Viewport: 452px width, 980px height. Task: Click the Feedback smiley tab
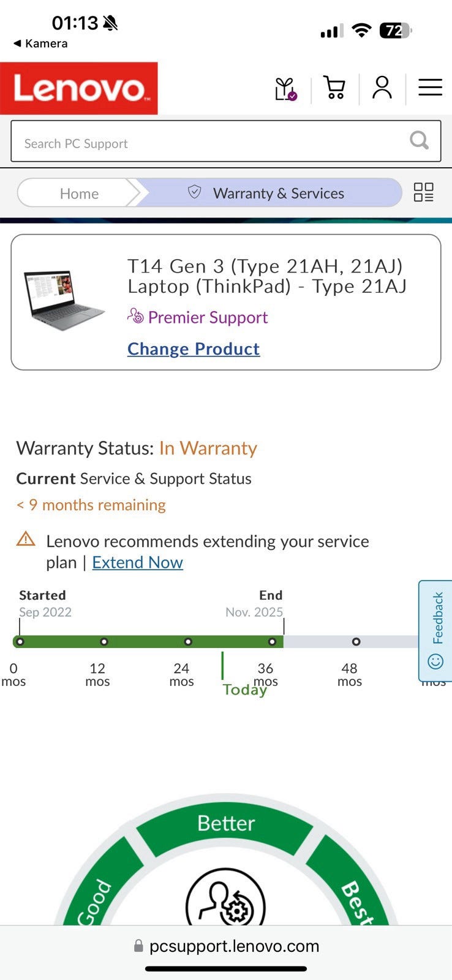pos(436,630)
